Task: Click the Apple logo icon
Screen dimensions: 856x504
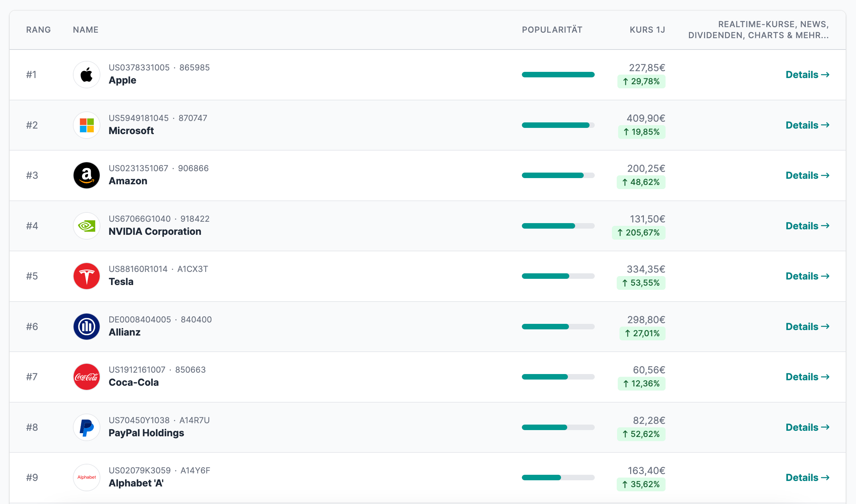Action: (x=87, y=75)
